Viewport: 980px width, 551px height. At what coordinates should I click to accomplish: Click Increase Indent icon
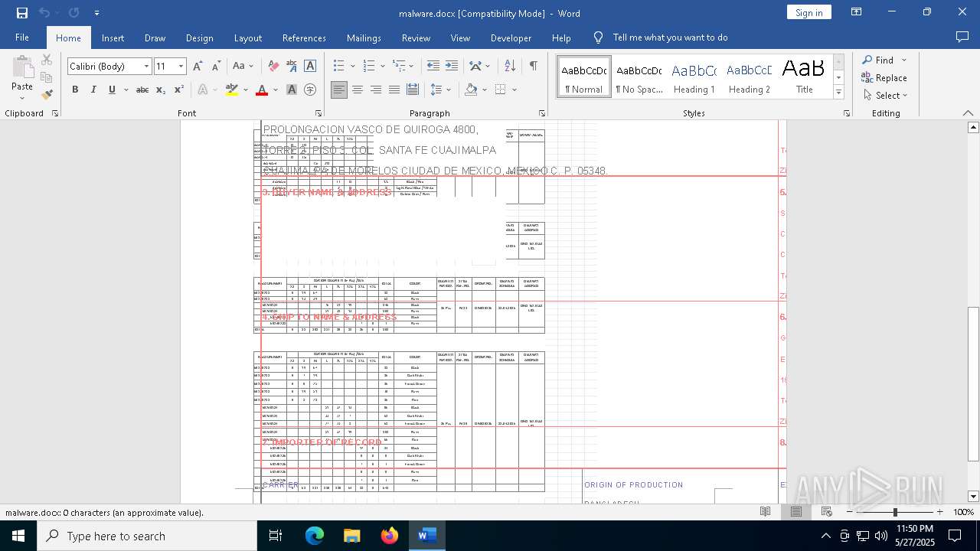coord(452,67)
